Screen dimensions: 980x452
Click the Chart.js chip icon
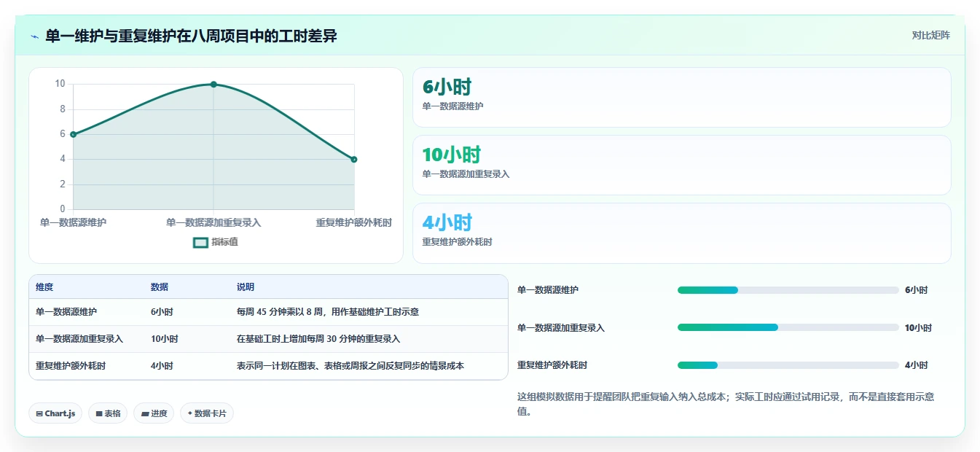pyautogui.click(x=39, y=413)
